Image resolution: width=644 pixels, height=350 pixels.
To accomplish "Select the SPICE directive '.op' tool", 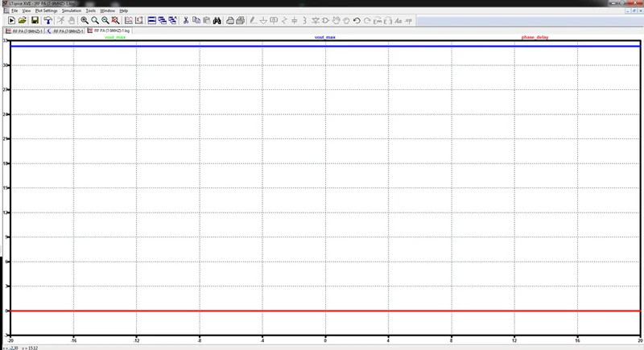I will [409, 20].
